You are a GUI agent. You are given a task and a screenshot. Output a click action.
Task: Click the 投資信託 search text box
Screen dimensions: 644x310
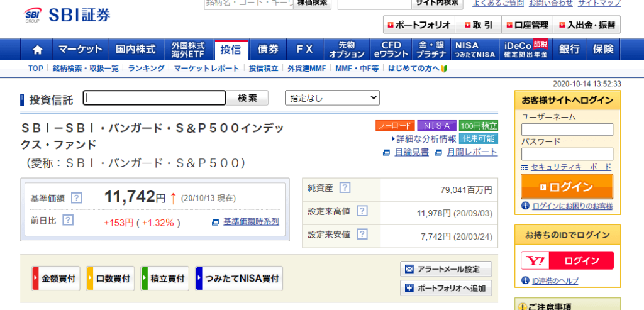click(155, 98)
